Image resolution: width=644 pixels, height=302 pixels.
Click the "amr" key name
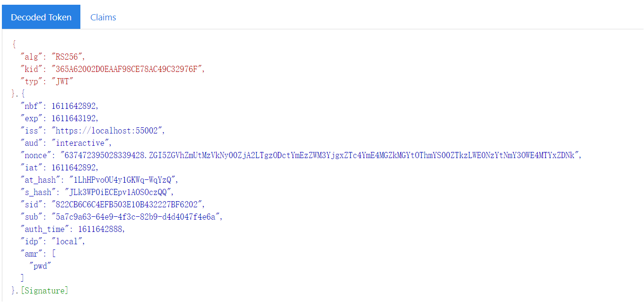(x=31, y=254)
